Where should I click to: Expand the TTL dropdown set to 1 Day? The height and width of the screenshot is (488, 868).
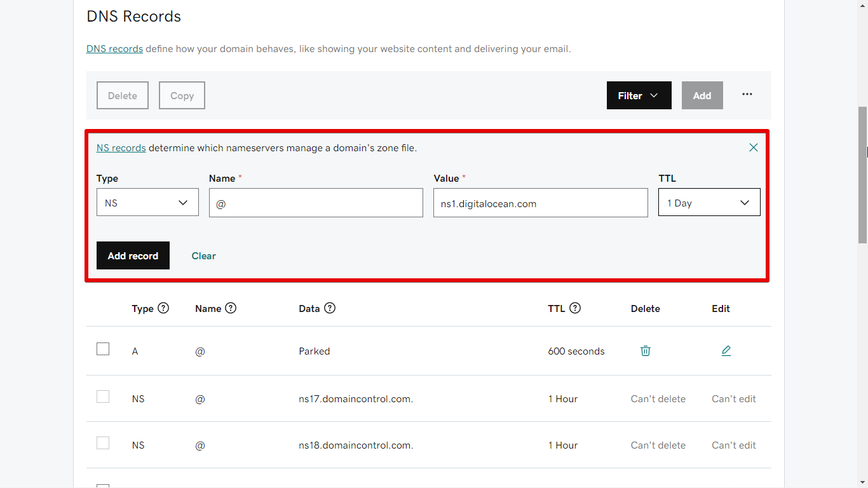[x=709, y=203]
